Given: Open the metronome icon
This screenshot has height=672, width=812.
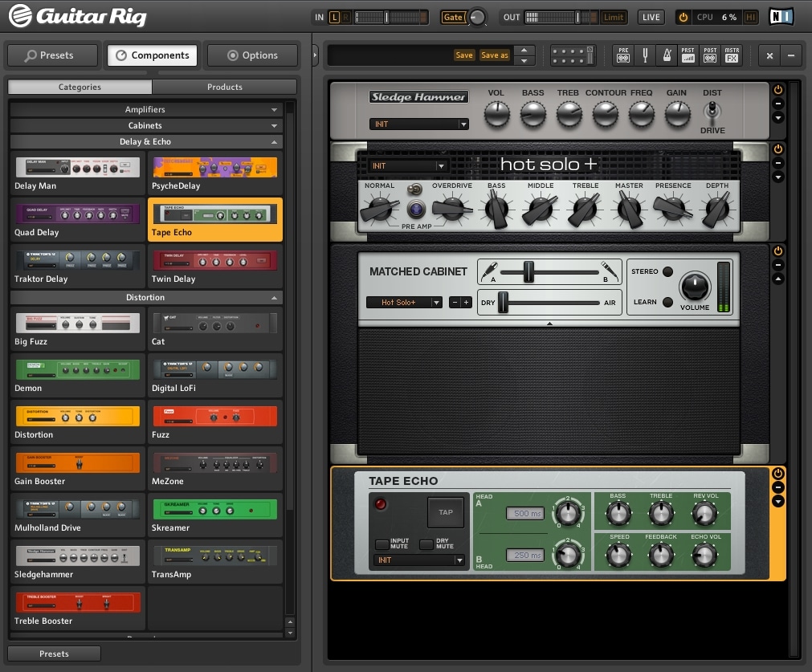Looking at the screenshot, I should [x=667, y=55].
